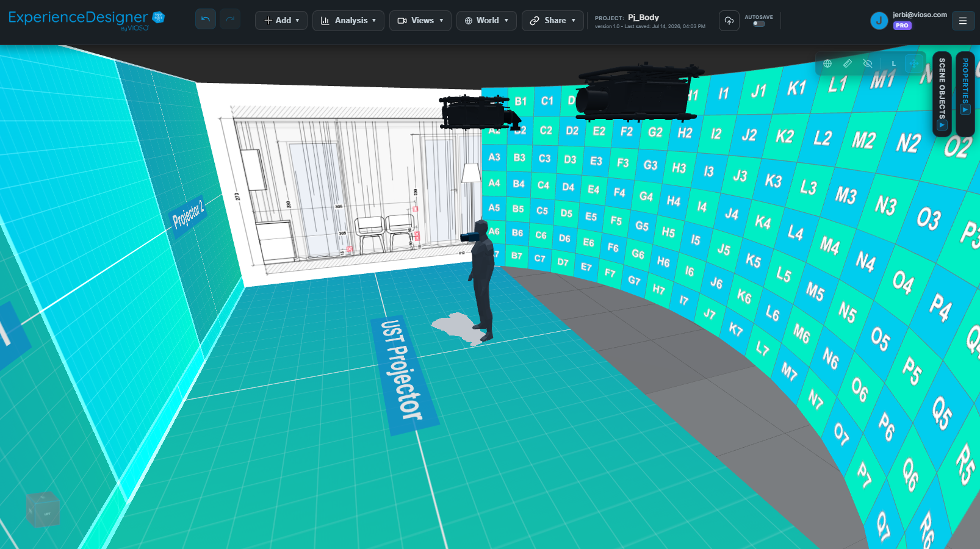Viewport: 980px width, 549px height.
Task: Toggle the Autosave switch
Action: pyautogui.click(x=758, y=24)
